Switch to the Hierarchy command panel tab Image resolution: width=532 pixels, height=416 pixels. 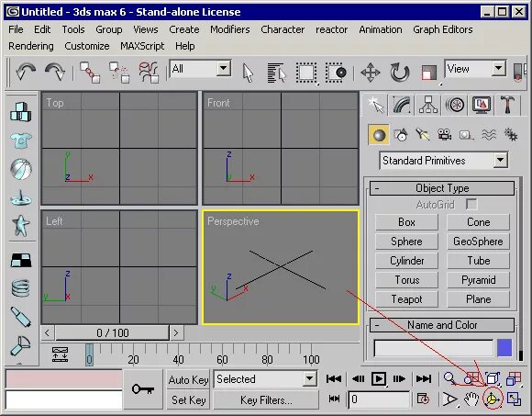click(x=428, y=105)
